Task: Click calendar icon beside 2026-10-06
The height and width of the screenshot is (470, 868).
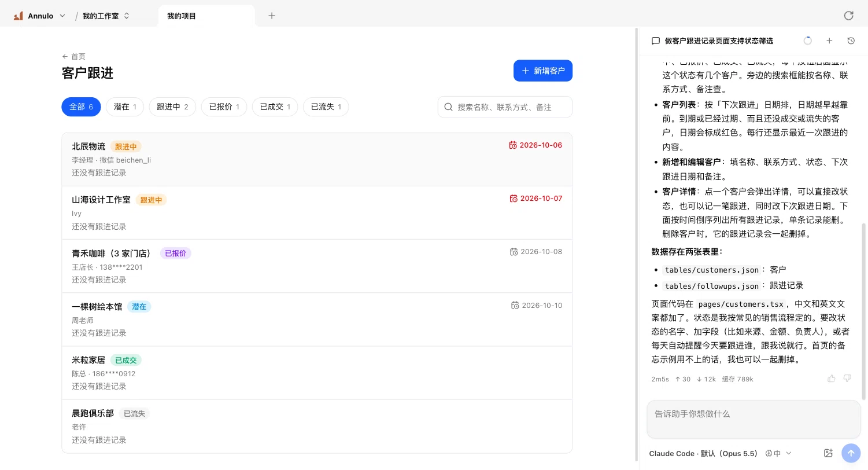Action: point(513,145)
